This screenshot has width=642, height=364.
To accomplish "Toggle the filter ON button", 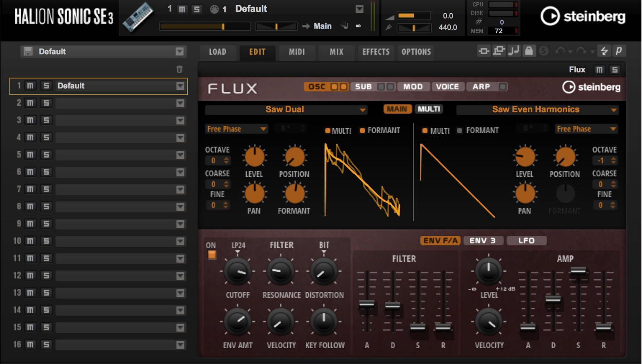I will point(212,255).
